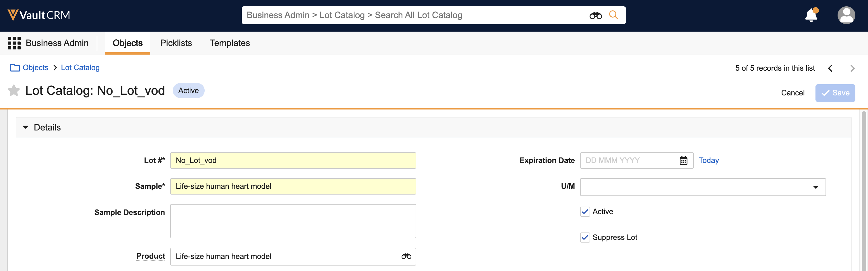Favorite this record with the star icon
This screenshot has width=868, height=271.
(x=14, y=91)
